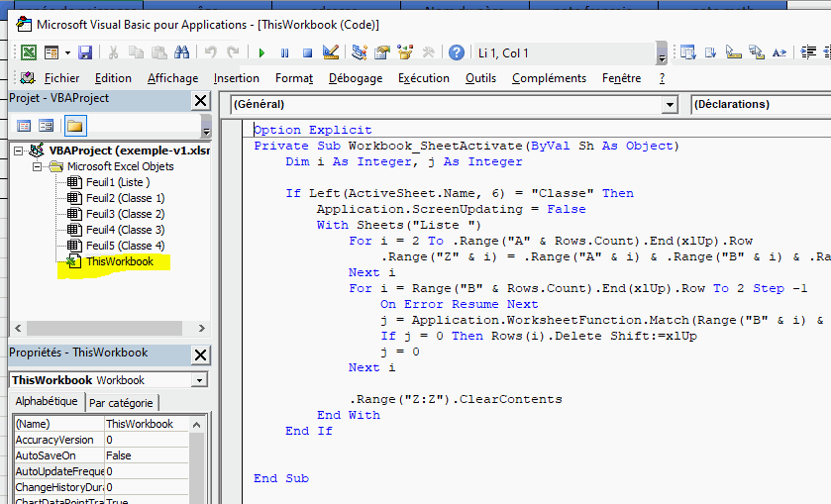Screen dimensions: 831x504
Task: Pause execution with the Break button
Action: tap(285, 52)
